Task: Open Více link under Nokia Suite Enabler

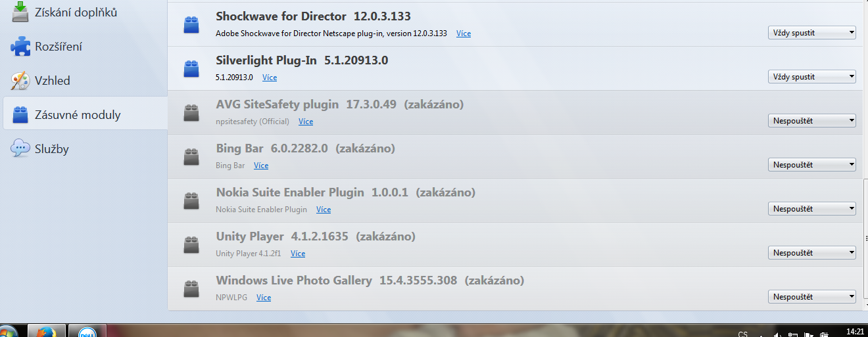Action: click(324, 210)
